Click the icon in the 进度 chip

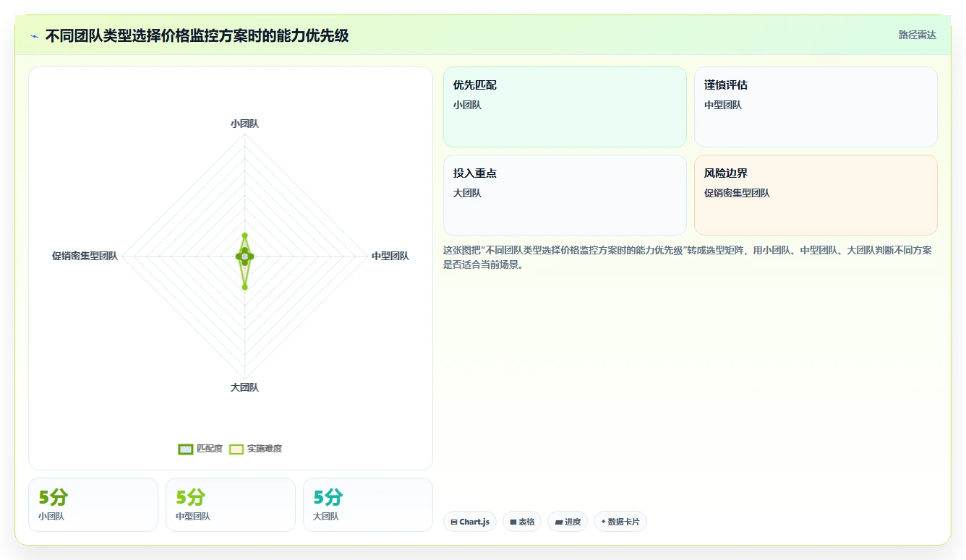click(559, 522)
